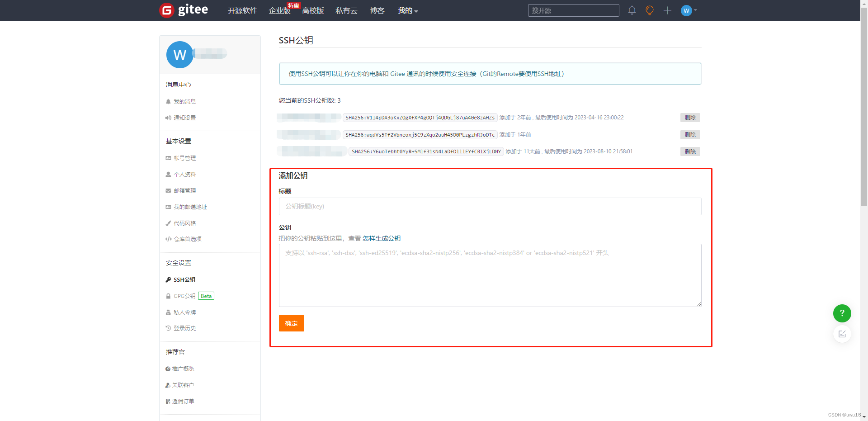Click the user icon beside 关联客户
The width and height of the screenshot is (868, 421).
(x=168, y=385)
